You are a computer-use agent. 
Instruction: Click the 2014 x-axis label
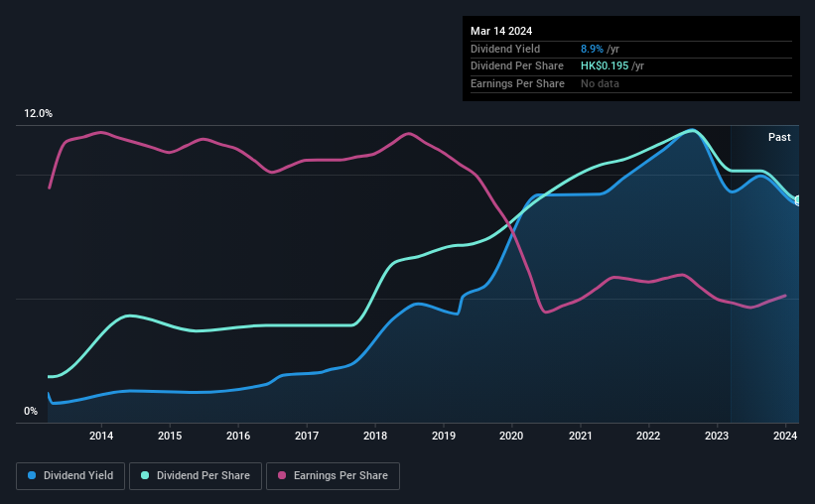[x=101, y=436]
